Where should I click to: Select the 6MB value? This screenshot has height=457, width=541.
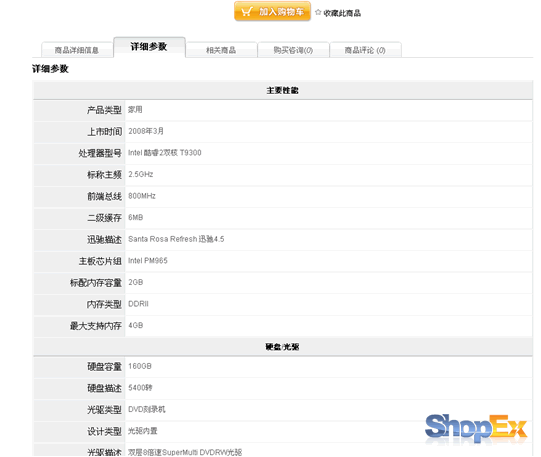pyautogui.click(x=136, y=217)
